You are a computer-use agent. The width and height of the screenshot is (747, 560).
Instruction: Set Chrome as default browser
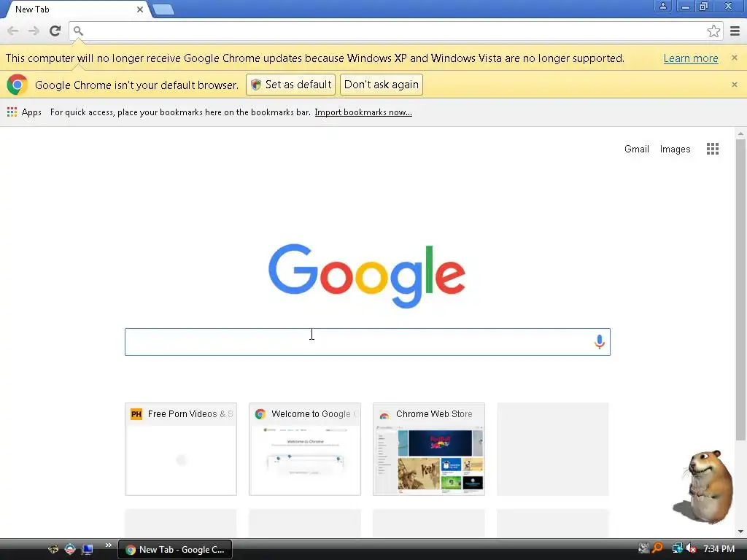[x=290, y=85]
